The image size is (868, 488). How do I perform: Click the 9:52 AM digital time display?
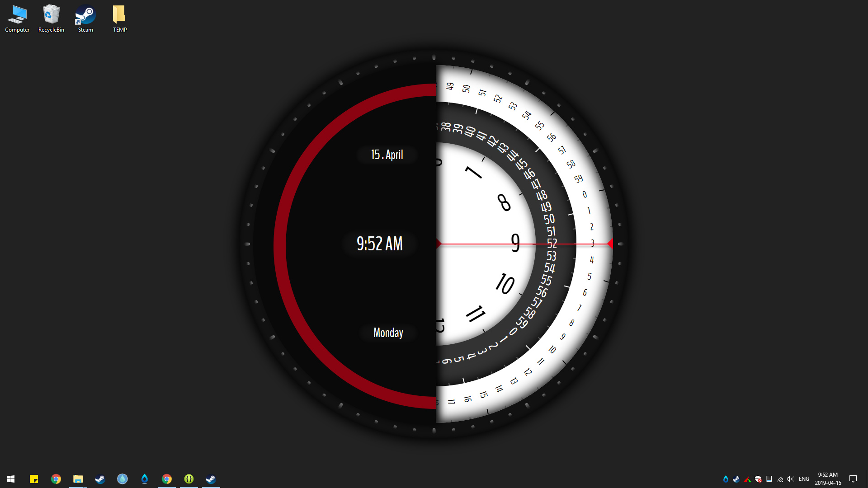pos(380,243)
